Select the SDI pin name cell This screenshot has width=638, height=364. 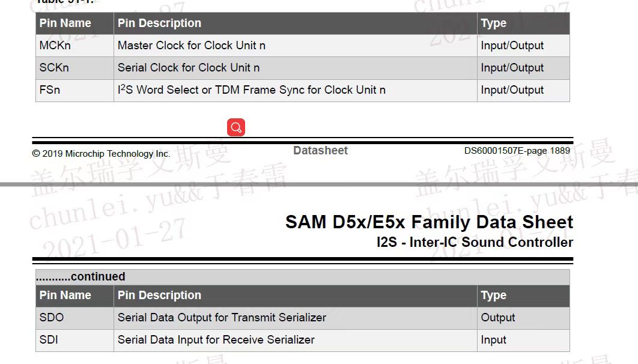49,340
